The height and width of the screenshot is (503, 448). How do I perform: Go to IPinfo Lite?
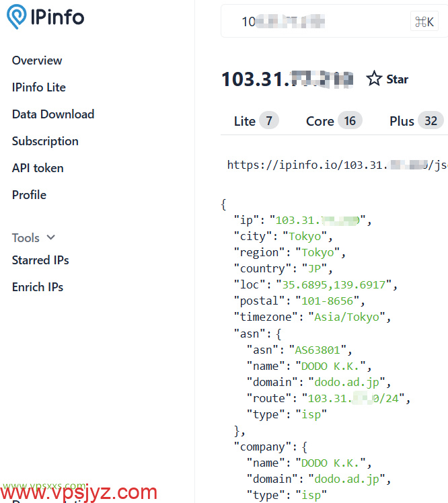pos(39,87)
